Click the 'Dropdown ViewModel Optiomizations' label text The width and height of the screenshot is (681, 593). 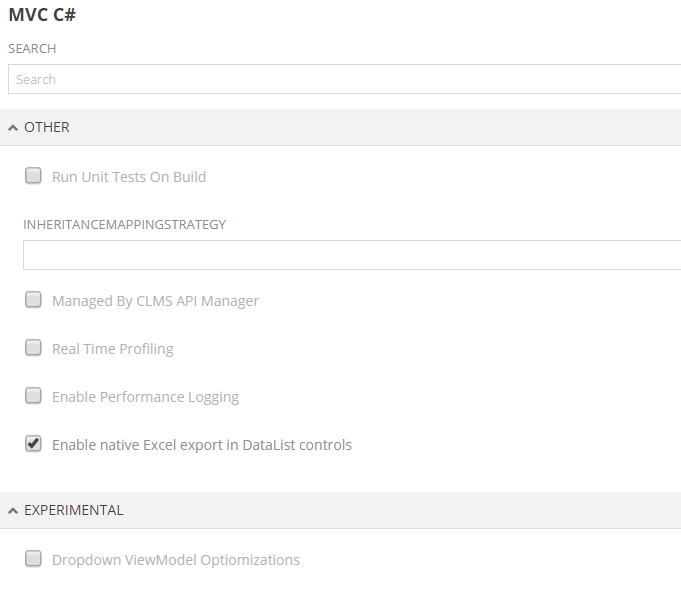click(176, 560)
